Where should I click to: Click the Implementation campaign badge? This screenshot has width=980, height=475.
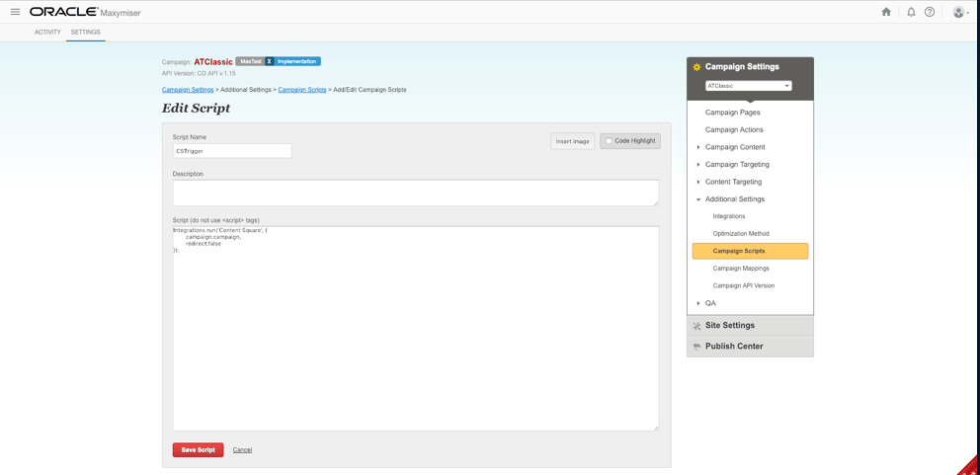coord(297,61)
